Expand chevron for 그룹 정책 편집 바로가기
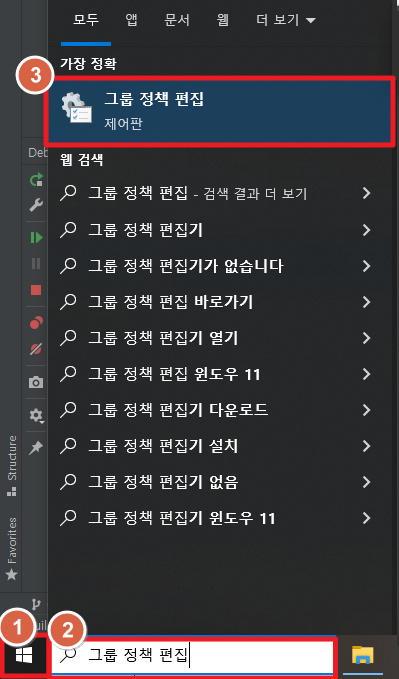The image size is (399, 679). [367, 301]
